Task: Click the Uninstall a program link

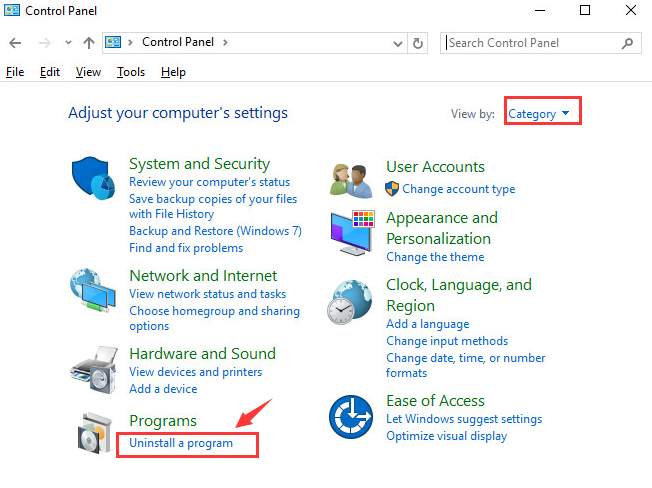Action: (181, 443)
